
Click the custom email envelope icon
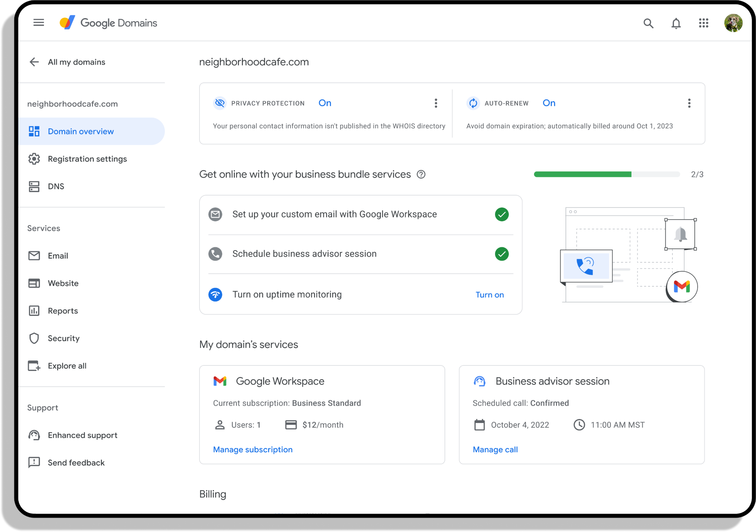[215, 214]
